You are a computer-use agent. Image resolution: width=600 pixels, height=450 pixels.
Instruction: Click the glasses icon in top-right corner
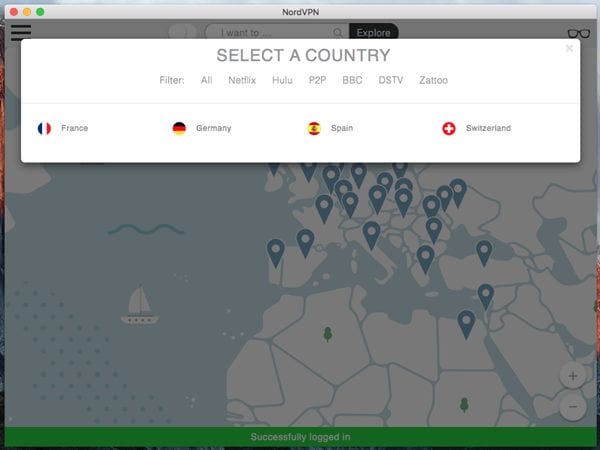click(x=579, y=34)
